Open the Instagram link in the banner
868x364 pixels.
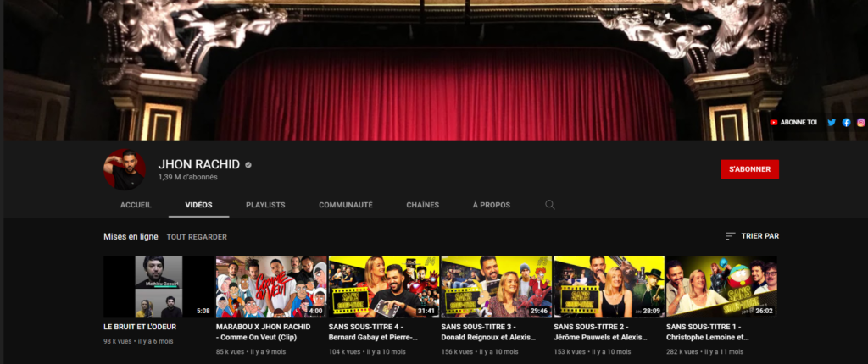point(861,122)
